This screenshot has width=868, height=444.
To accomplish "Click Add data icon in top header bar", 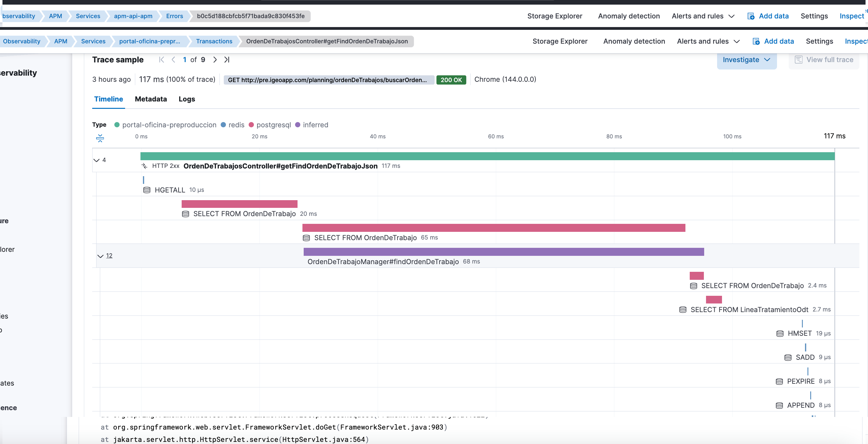I will (x=751, y=16).
